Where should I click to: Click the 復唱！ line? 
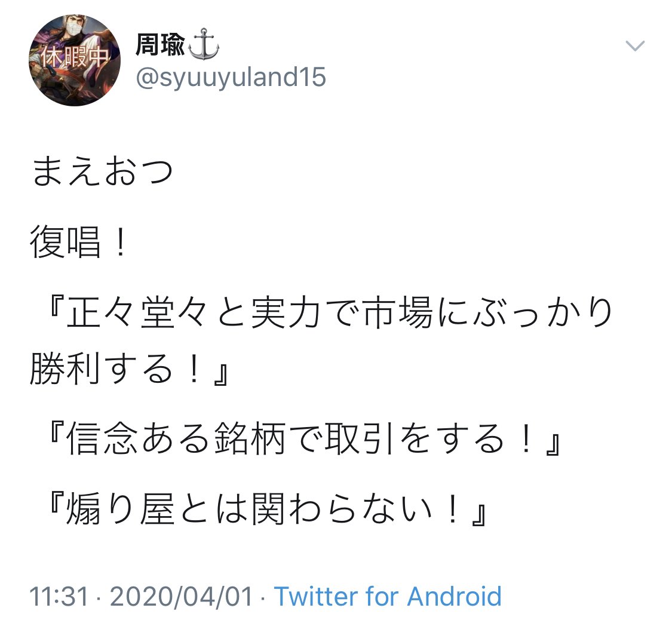click(79, 242)
